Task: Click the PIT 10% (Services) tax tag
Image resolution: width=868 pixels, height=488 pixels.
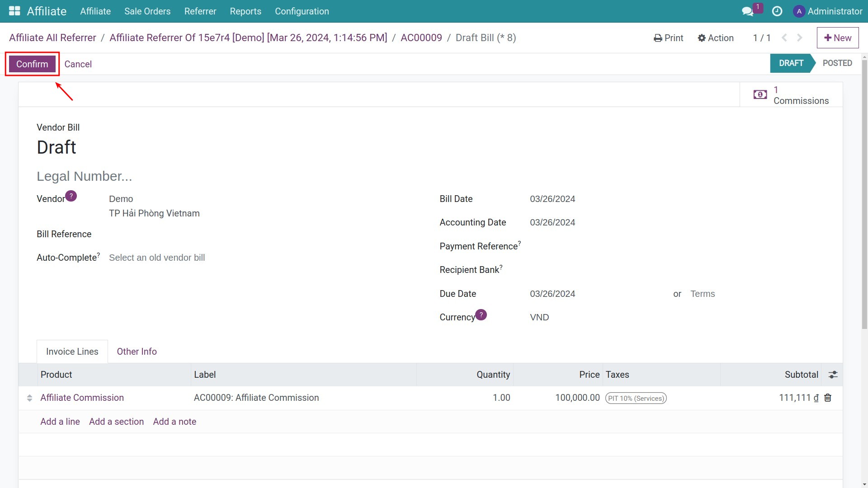Action: pyautogui.click(x=636, y=398)
